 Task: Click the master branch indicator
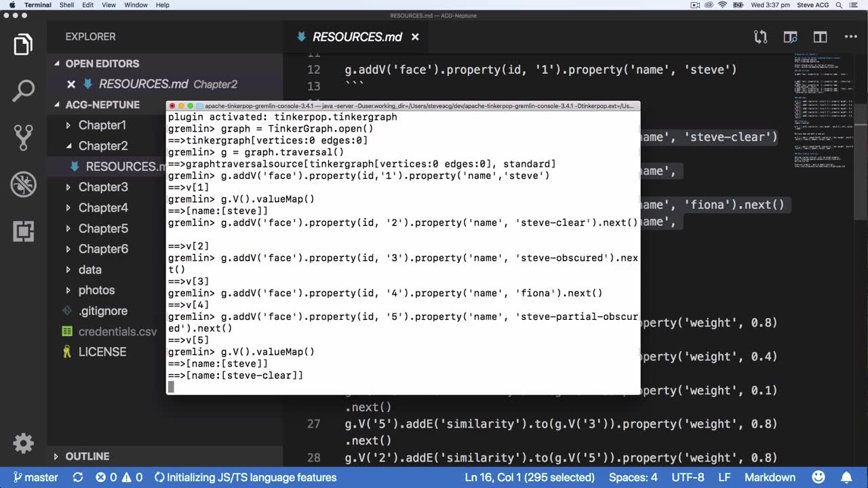tap(35, 477)
